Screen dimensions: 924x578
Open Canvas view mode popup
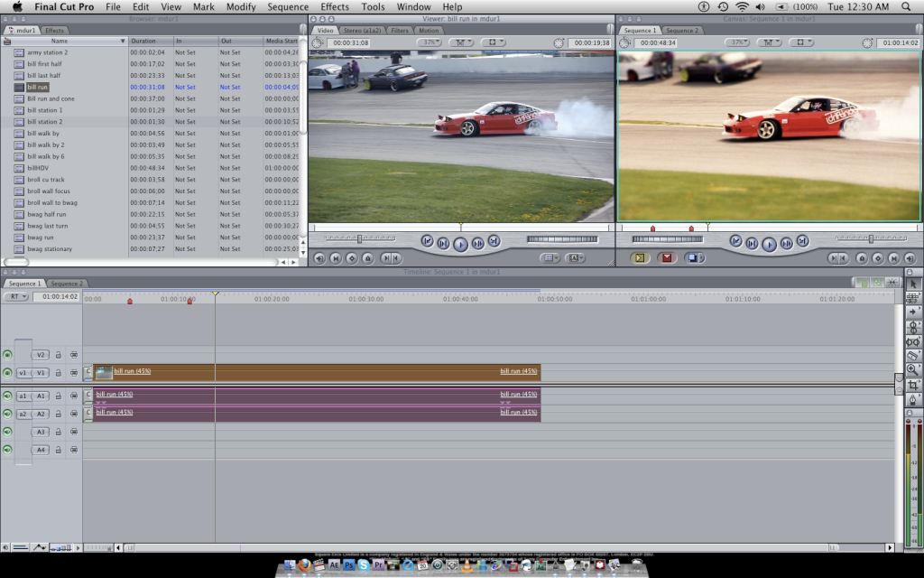tap(801, 42)
